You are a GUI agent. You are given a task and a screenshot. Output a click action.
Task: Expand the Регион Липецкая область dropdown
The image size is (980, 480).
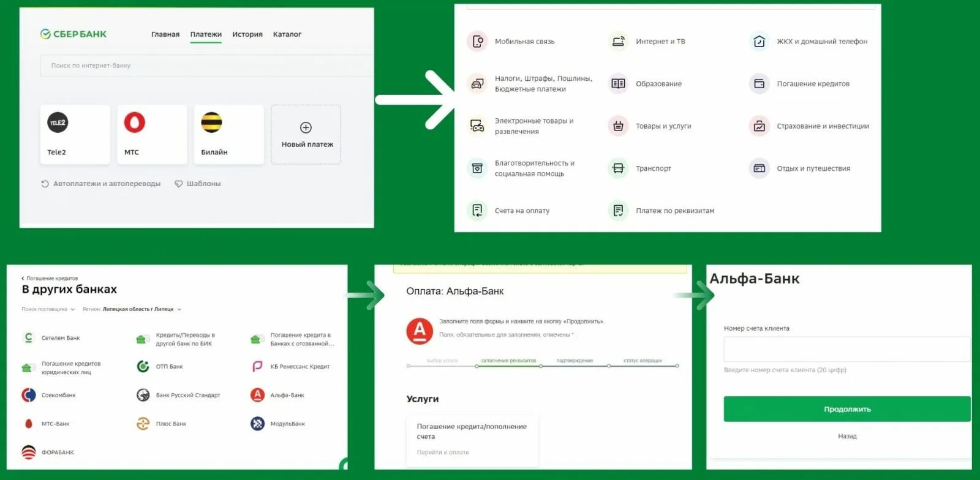click(132, 309)
